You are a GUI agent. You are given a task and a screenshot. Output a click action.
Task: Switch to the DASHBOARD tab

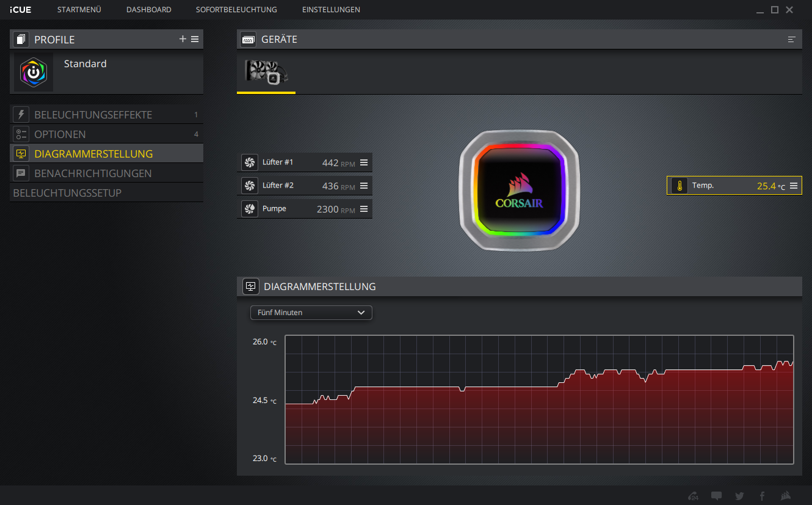149,10
